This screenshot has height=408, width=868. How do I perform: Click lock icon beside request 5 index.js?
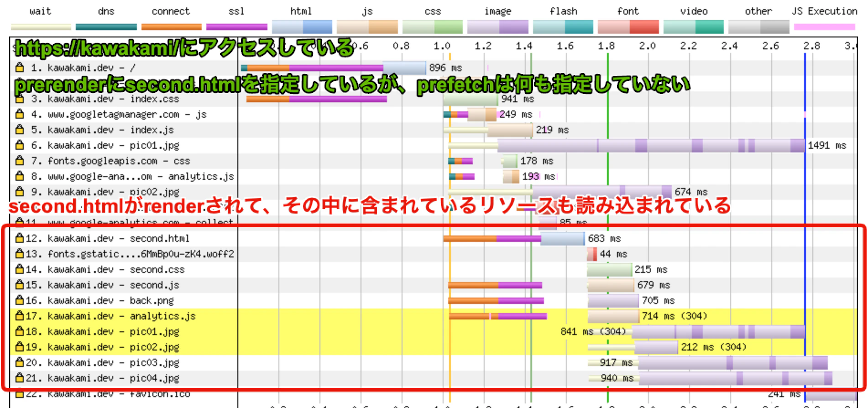click(20, 130)
